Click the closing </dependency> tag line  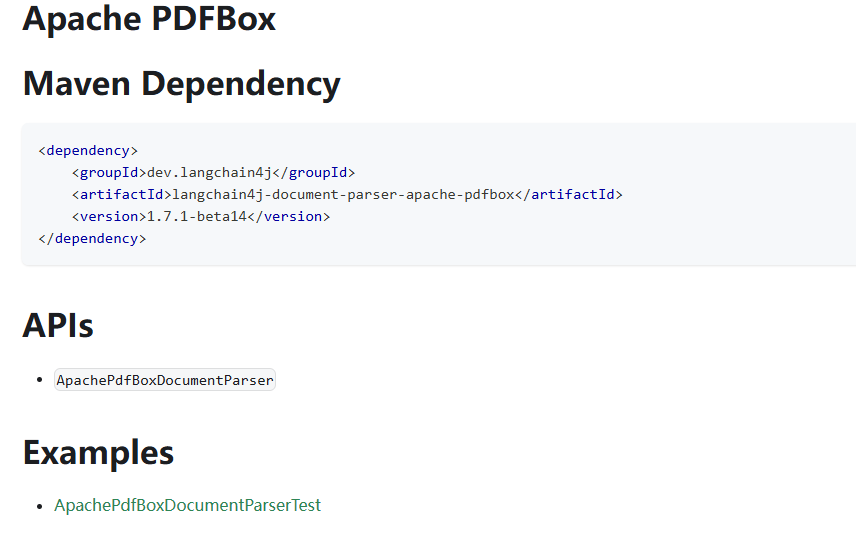point(92,239)
